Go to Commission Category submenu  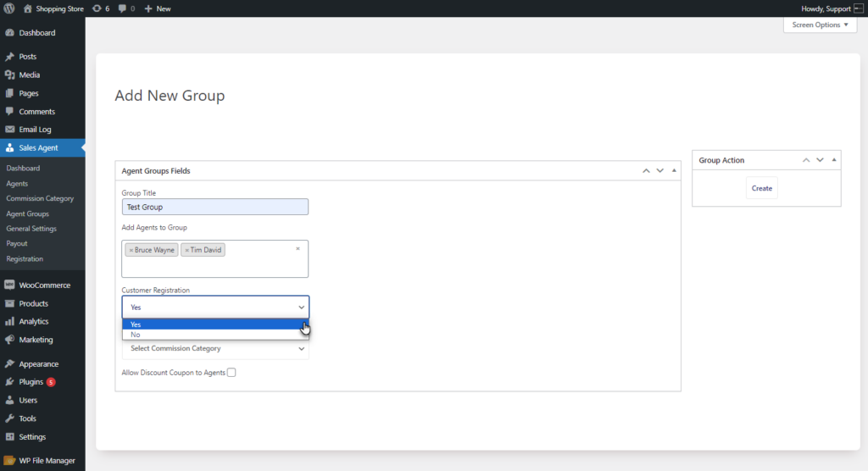coord(40,198)
